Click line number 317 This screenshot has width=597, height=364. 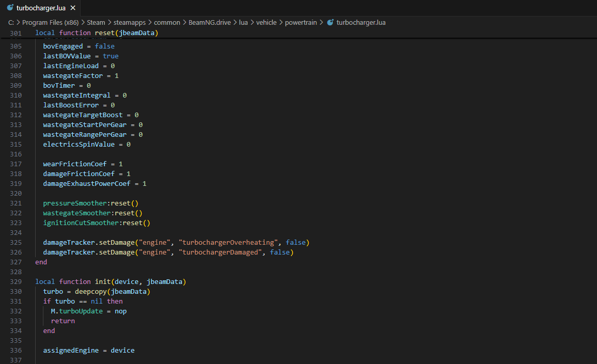tap(16, 164)
